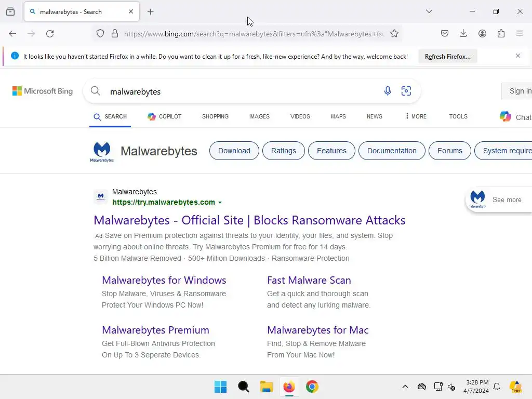This screenshot has width=532, height=399.
Task: Select the Features filter pill
Action: coord(331,151)
